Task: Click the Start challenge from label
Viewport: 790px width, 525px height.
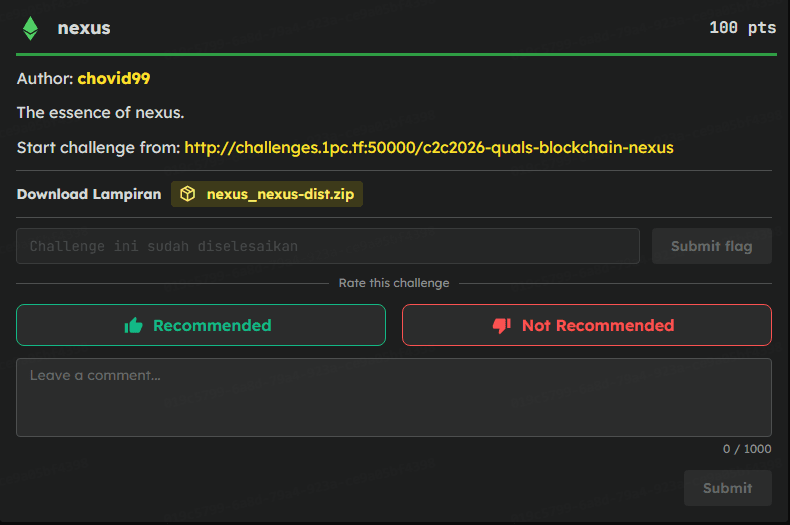Action: tap(98, 147)
